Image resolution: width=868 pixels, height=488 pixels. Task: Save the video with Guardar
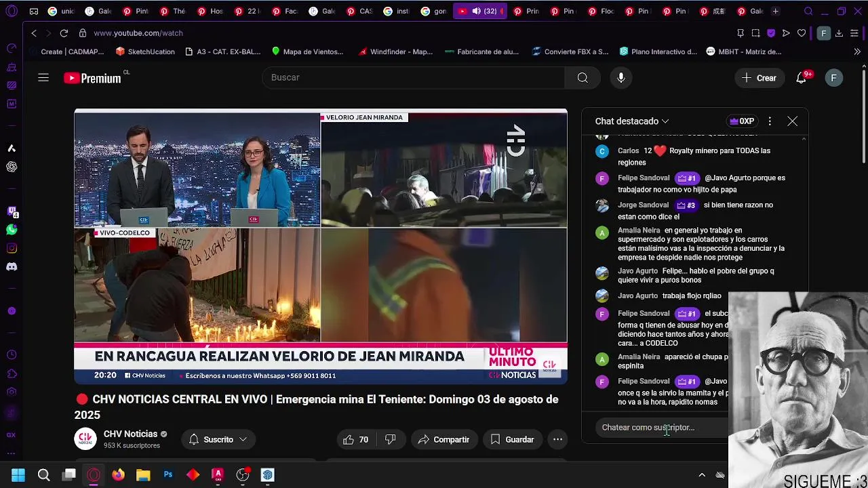[512, 439]
